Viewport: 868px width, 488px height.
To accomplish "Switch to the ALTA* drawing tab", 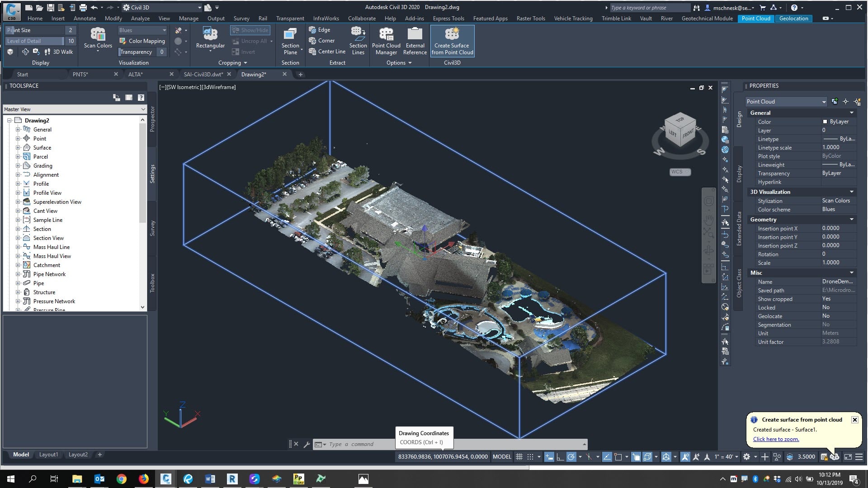I will (x=135, y=74).
